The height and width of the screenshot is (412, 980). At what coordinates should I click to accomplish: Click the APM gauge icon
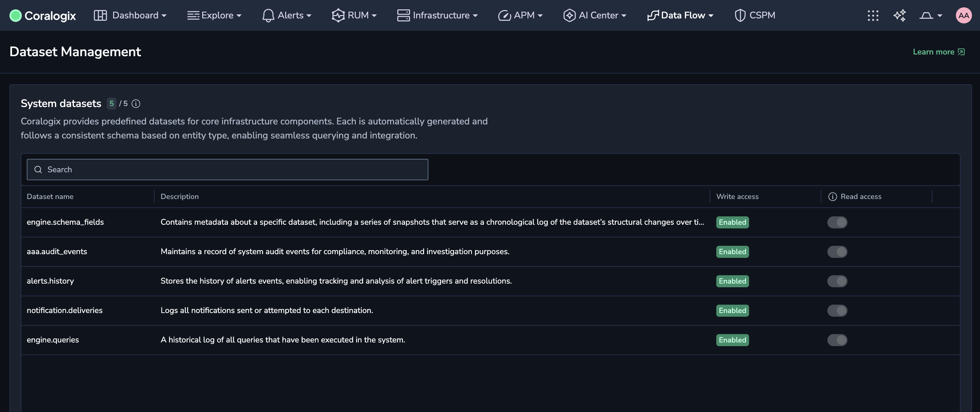[504, 16]
